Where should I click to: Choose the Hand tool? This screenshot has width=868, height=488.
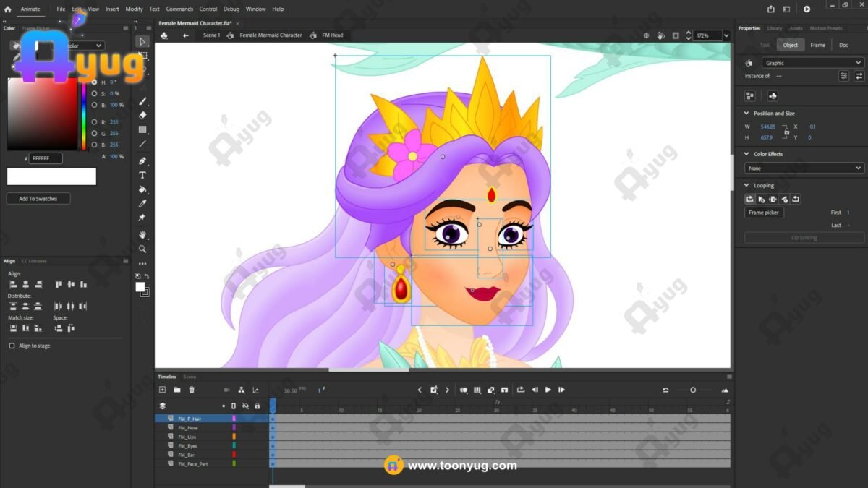(x=142, y=234)
